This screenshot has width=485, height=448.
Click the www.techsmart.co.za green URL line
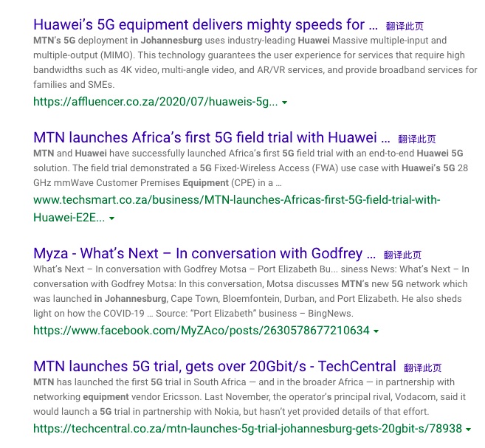click(x=237, y=200)
